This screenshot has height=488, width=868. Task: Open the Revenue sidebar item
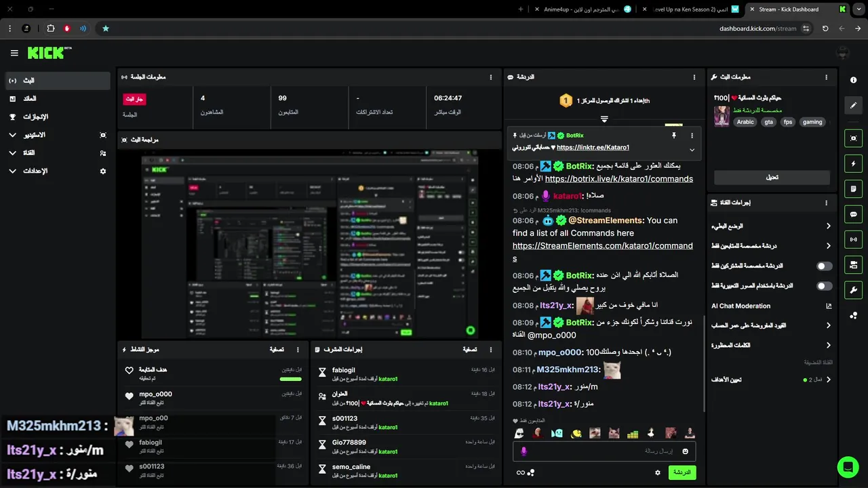[x=57, y=99]
